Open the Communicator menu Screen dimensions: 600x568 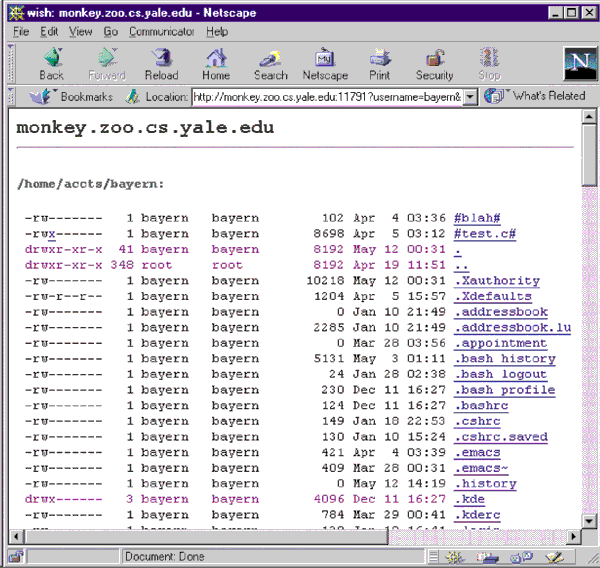tap(161, 32)
